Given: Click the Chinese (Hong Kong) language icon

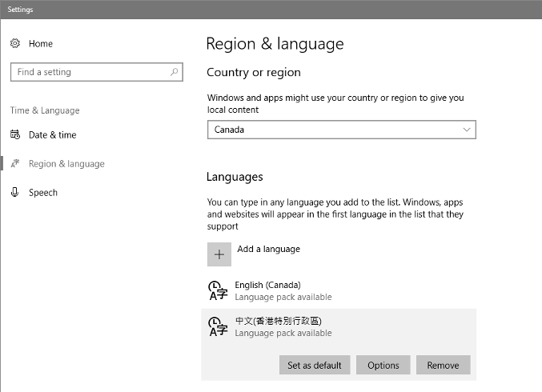Looking at the screenshot, I should click(x=218, y=326).
